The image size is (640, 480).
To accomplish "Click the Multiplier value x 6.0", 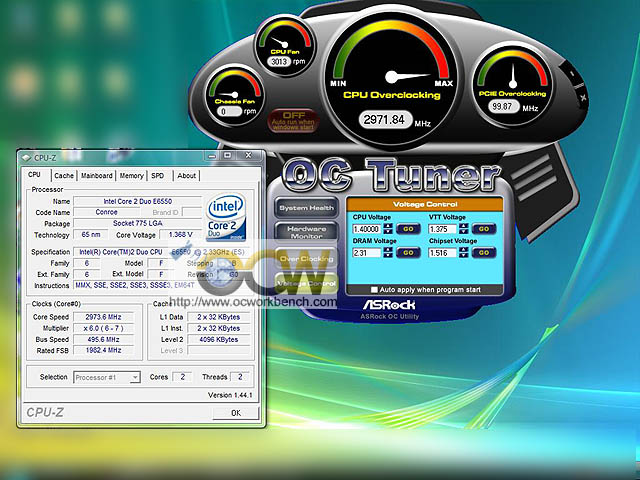I will point(103,328).
